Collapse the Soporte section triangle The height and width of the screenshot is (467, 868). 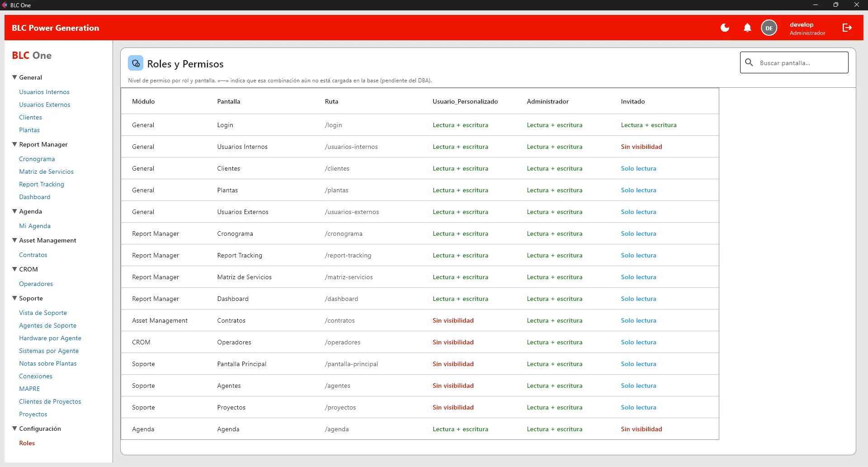pos(14,298)
